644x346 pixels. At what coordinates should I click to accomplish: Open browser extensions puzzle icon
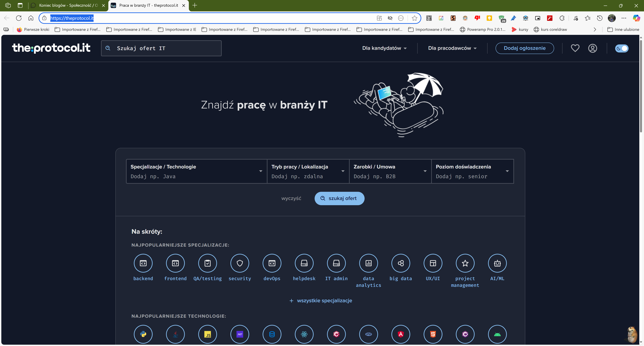(x=562, y=18)
